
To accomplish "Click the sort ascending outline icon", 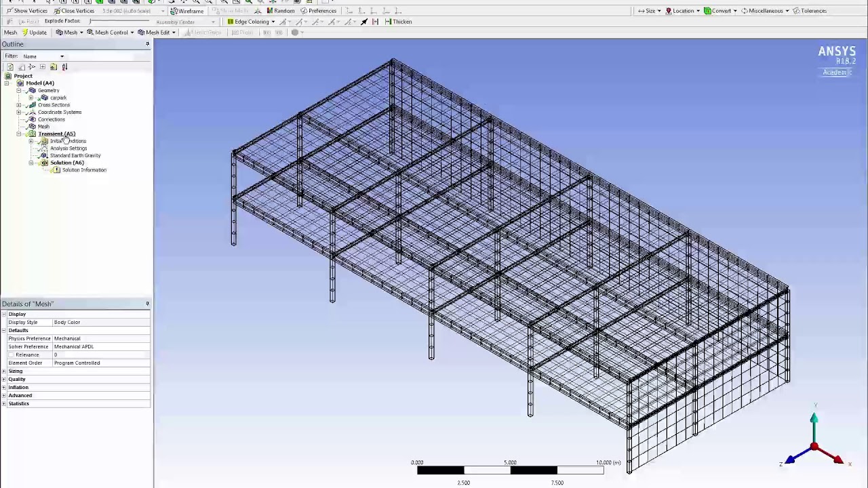I will (64, 66).
